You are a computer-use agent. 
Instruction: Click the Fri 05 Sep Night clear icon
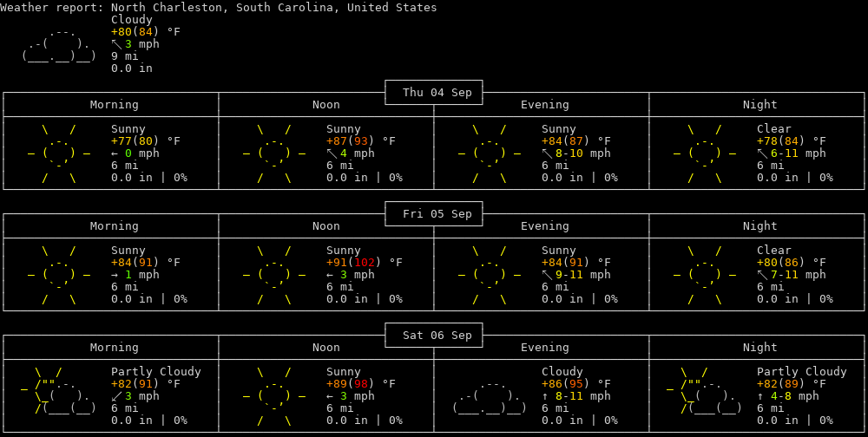705,275
